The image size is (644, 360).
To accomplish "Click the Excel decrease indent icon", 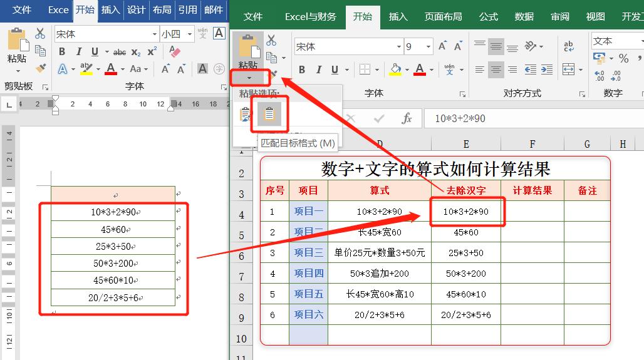I will tap(530, 69).
